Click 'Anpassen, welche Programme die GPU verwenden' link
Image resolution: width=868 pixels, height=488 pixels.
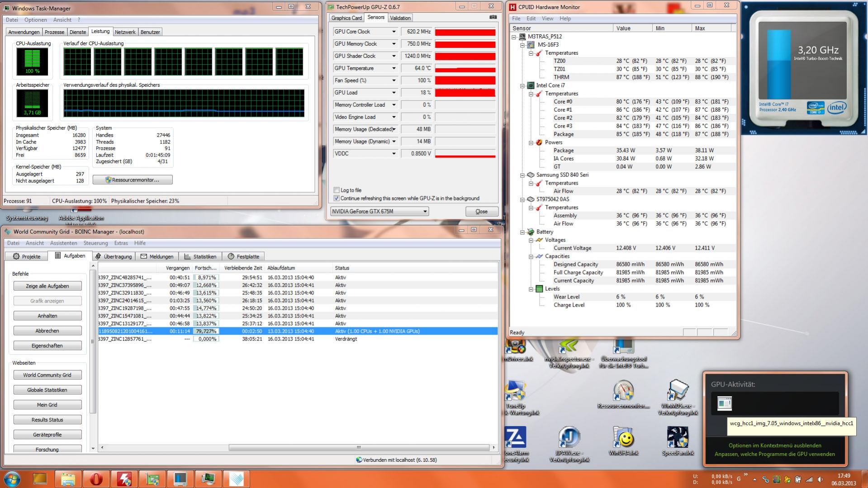pyautogui.click(x=775, y=454)
